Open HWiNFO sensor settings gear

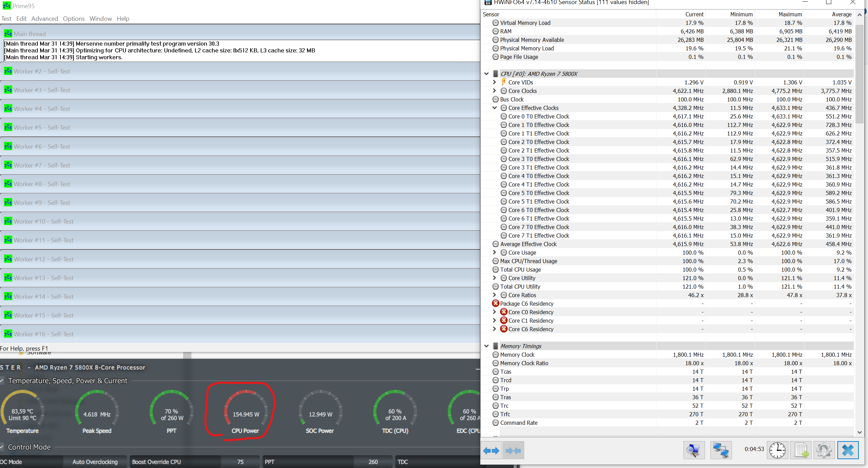824,450
